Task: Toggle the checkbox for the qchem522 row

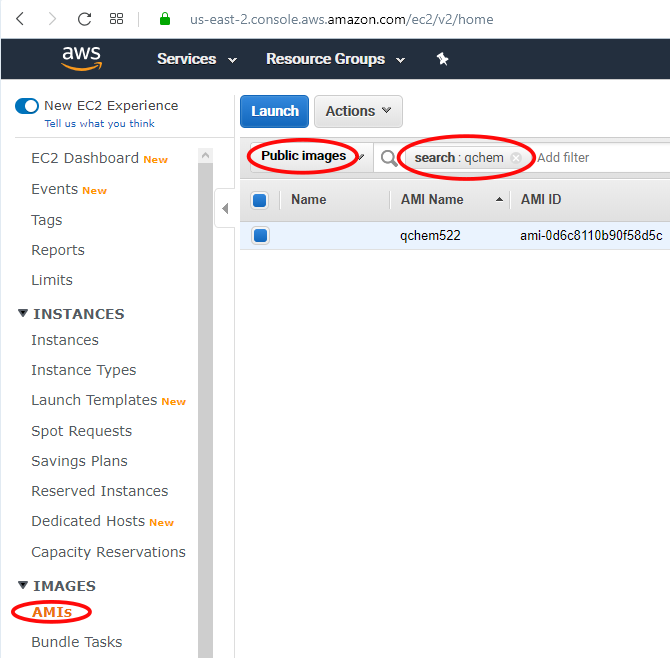Action: click(x=260, y=235)
